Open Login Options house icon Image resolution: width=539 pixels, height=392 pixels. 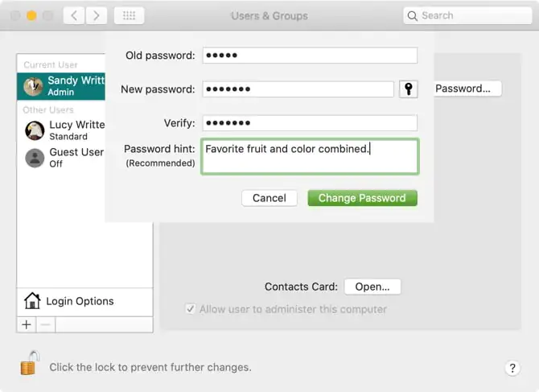pyautogui.click(x=32, y=301)
